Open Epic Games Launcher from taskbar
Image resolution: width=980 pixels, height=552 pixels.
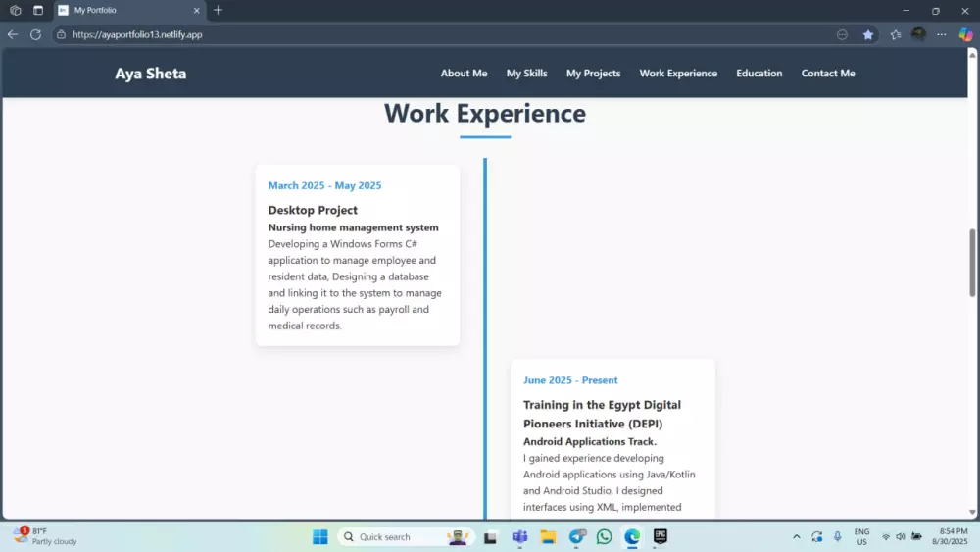coord(661,537)
